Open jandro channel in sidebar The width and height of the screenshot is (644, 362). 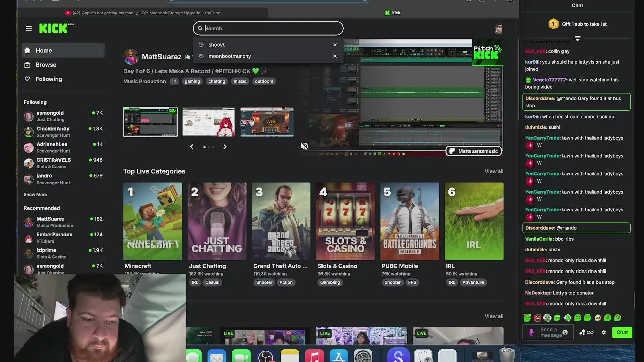pos(63,178)
